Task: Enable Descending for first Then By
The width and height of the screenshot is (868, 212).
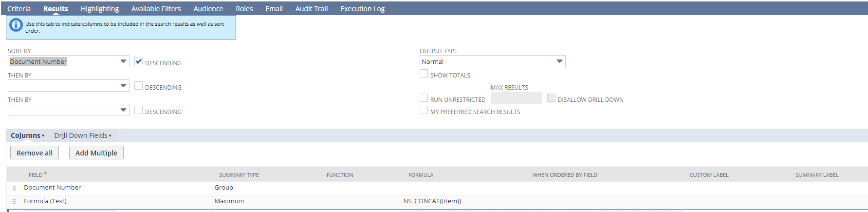Action: point(139,86)
